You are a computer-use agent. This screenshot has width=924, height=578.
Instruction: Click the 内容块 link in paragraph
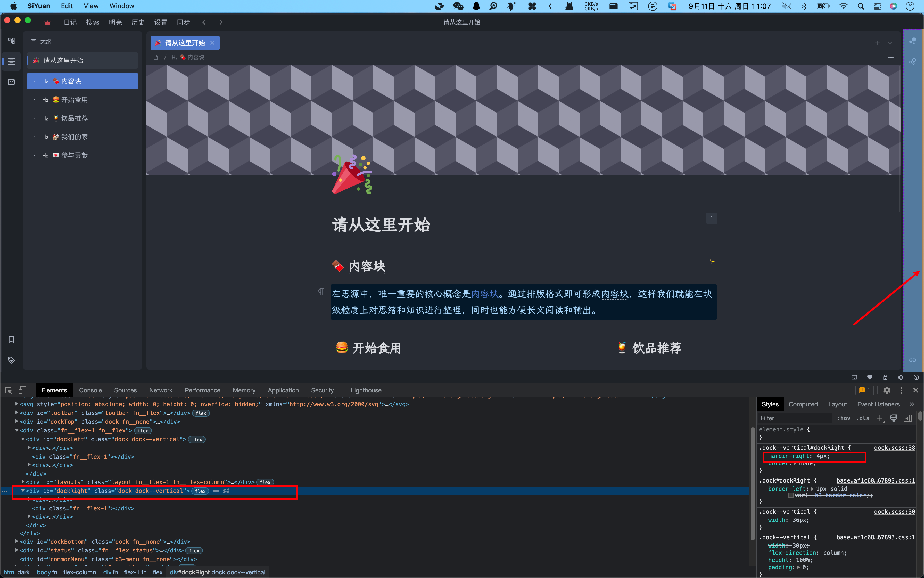click(x=485, y=294)
